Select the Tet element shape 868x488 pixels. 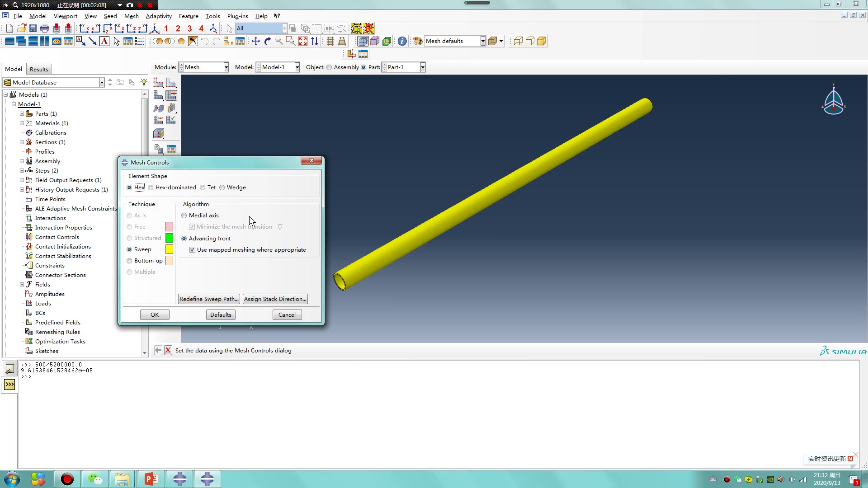pos(203,188)
